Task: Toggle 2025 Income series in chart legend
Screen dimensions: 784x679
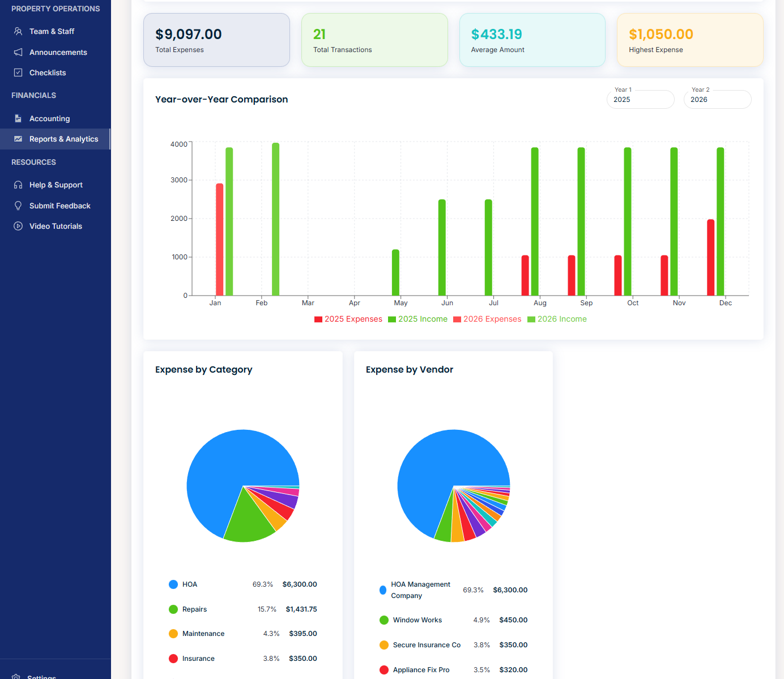Action: click(417, 319)
